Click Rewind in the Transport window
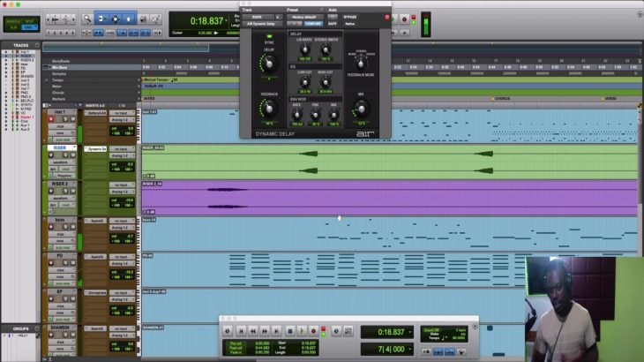 coord(253,331)
